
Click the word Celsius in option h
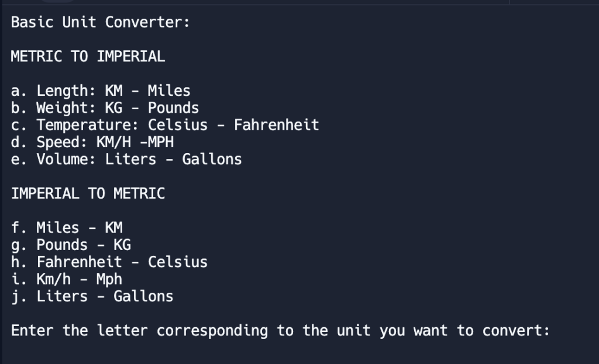click(x=178, y=262)
